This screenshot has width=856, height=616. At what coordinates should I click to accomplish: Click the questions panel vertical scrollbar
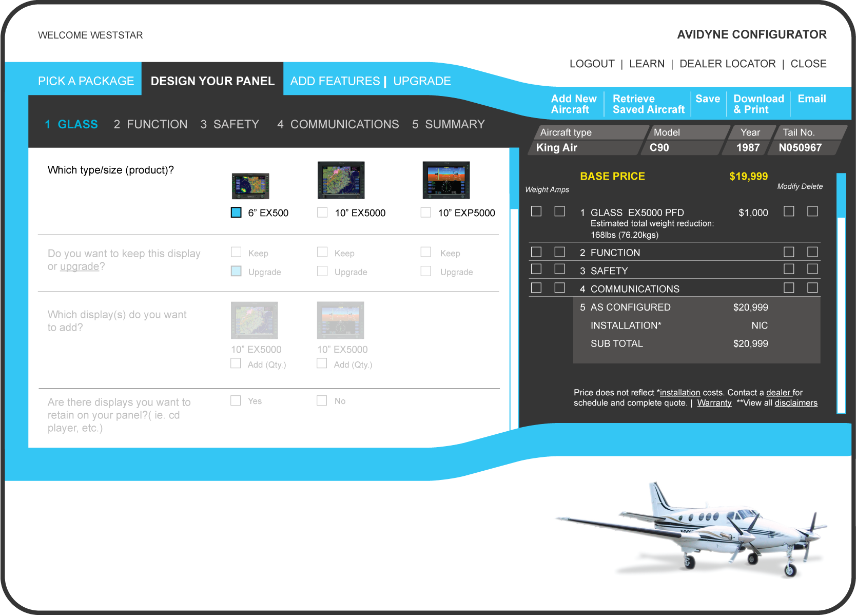pyautogui.click(x=514, y=289)
